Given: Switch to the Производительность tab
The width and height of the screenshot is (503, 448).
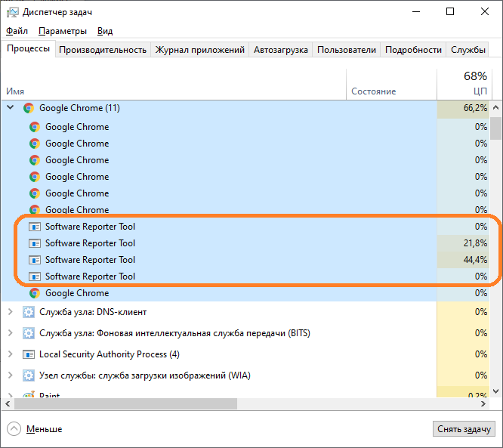Looking at the screenshot, I should [103, 50].
